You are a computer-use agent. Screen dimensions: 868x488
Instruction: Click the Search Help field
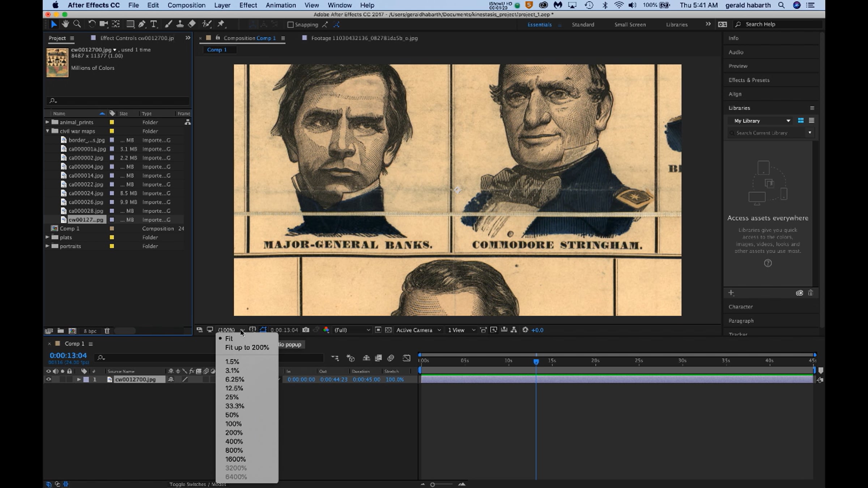(778, 24)
